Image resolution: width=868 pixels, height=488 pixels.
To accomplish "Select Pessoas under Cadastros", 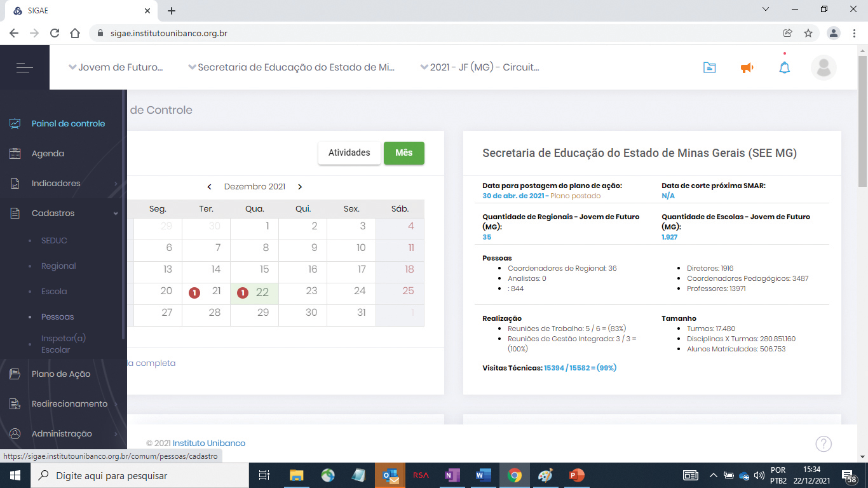I will coord(57,316).
